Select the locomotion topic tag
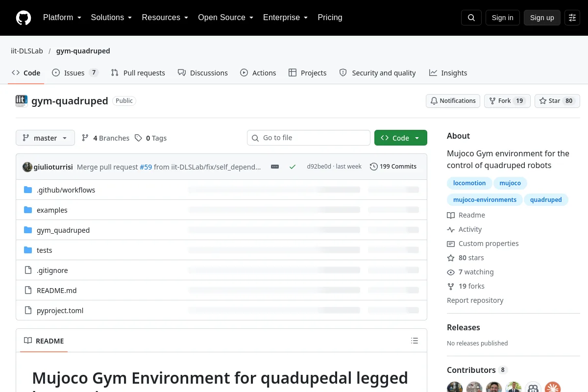The image size is (588, 392). tap(469, 183)
